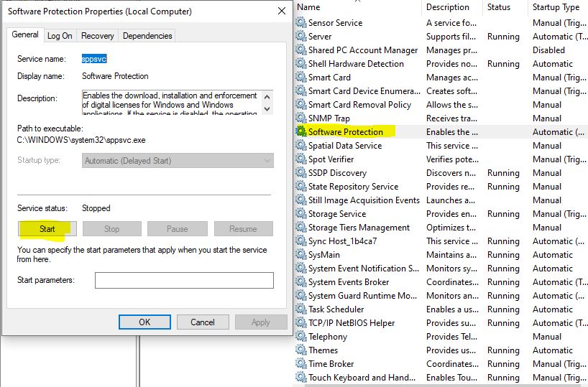Click the Smart Card Device Enumeration gear icon
The height and width of the screenshot is (387, 588).
pos(301,90)
